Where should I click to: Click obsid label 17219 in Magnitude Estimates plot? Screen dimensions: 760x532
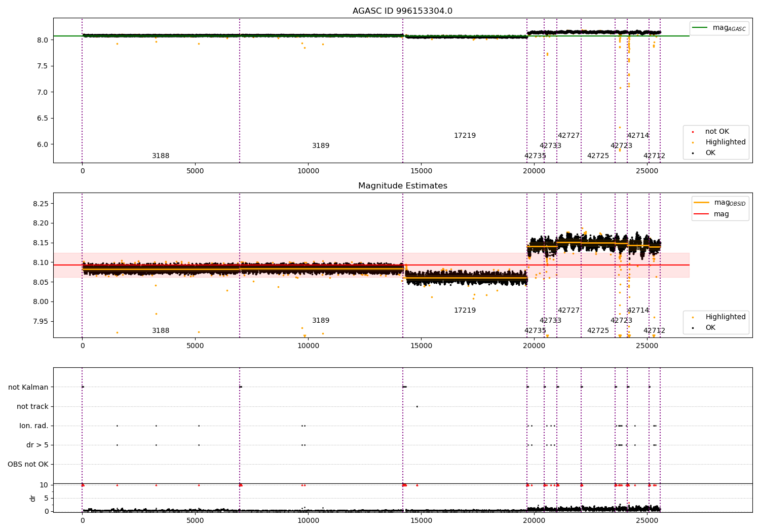click(465, 311)
